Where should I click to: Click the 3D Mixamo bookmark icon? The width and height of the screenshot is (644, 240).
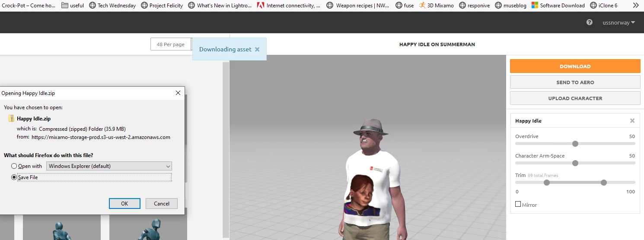pyautogui.click(x=422, y=6)
